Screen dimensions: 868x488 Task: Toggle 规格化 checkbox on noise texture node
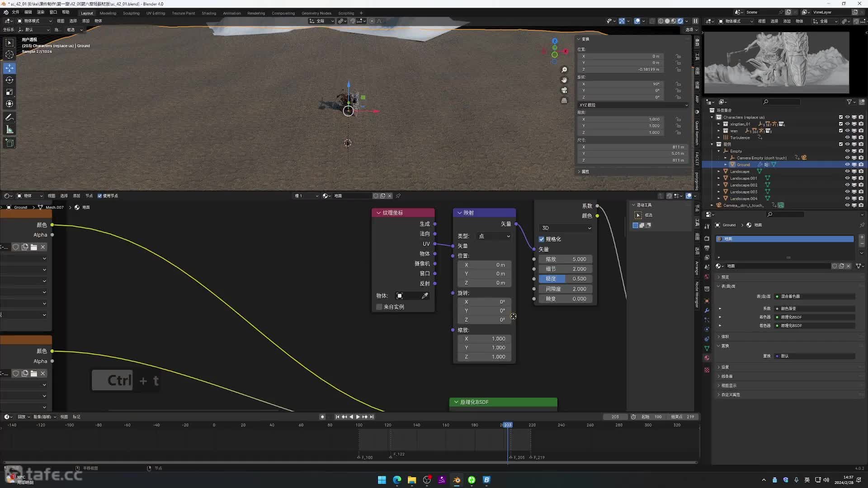pos(542,239)
